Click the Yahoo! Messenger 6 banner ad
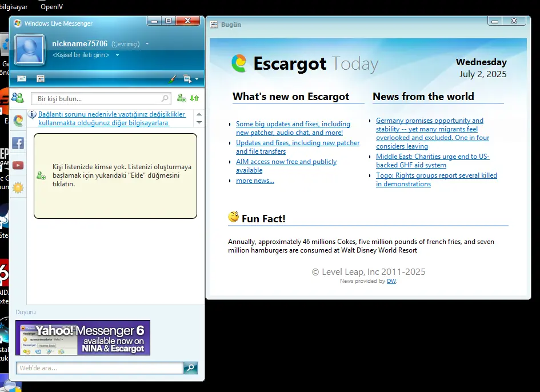The width and height of the screenshot is (540, 392). pyautogui.click(x=83, y=338)
